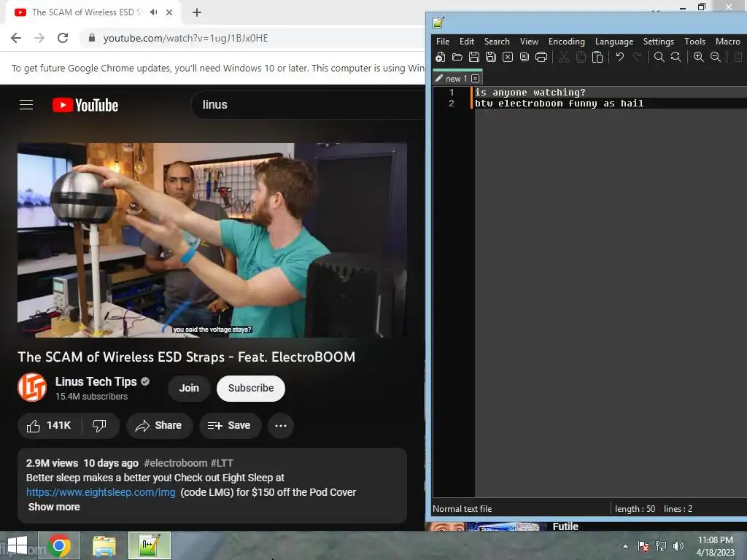Close the current document via toolbar icon
This screenshot has width=747, height=560.
coord(508,57)
